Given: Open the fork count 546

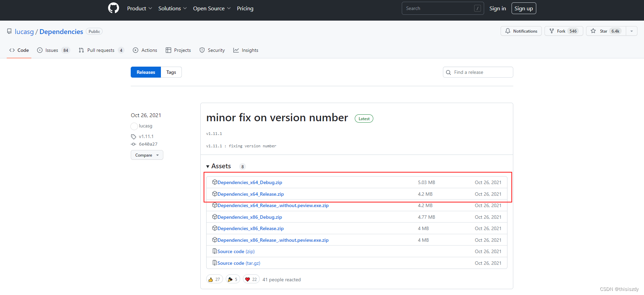Looking at the screenshot, I should pyautogui.click(x=573, y=31).
